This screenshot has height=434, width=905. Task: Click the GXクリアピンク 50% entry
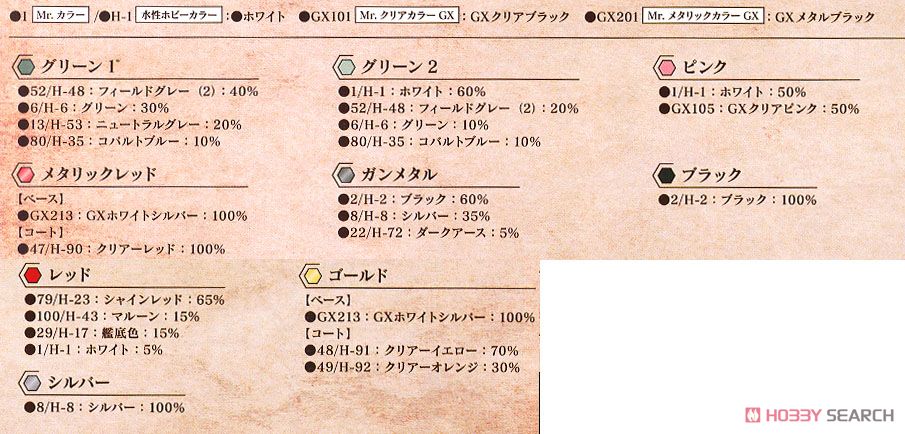(759, 108)
